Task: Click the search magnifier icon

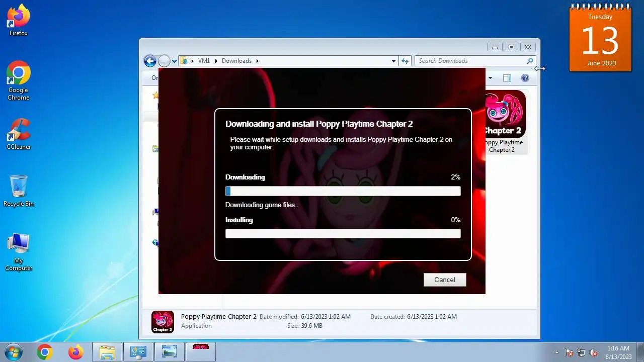Action: 530,61
